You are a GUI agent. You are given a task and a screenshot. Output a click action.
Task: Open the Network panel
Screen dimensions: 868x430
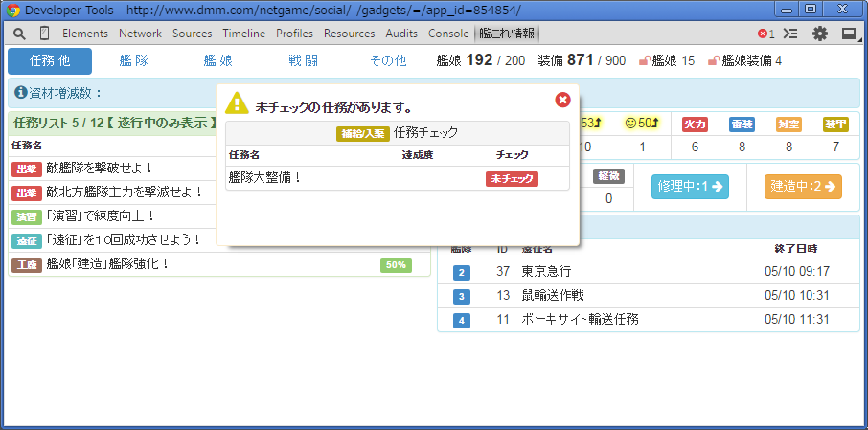[141, 34]
